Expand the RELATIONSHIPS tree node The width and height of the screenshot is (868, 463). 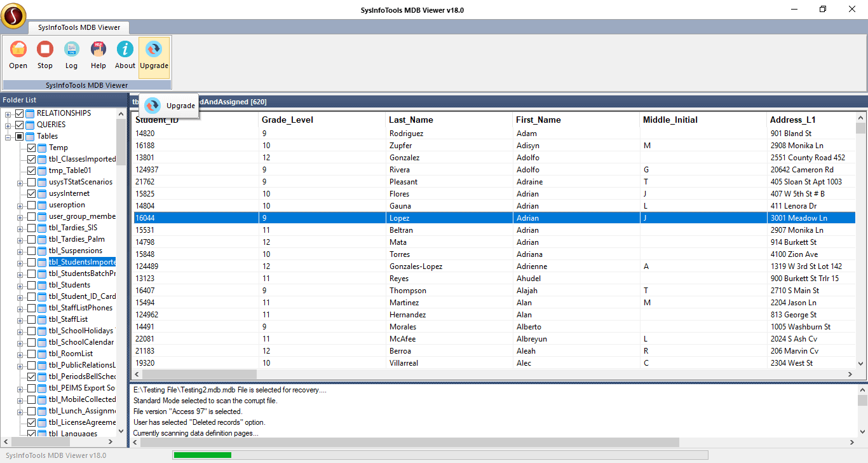[8, 114]
